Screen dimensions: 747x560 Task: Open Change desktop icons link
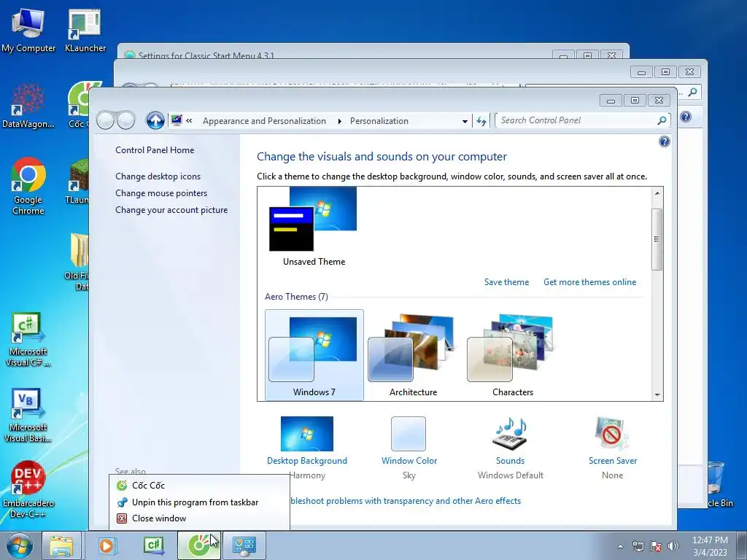(x=158, y=176)
